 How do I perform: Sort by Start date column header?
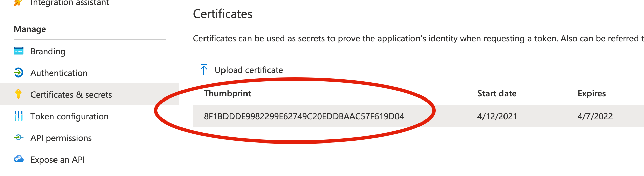click(x=497, y=93)
